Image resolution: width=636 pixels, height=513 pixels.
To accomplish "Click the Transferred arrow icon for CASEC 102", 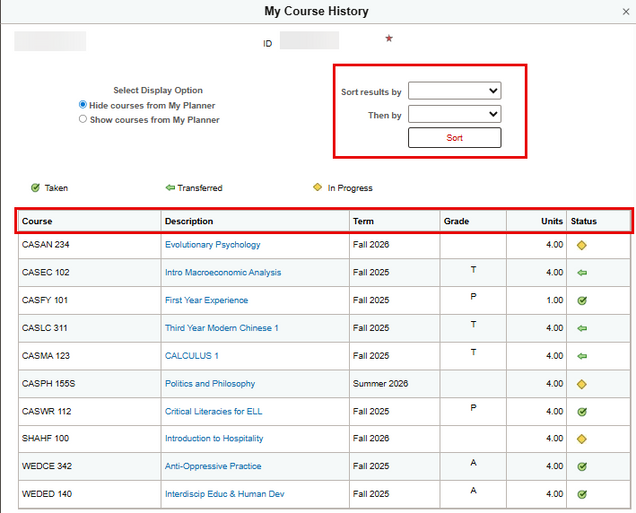I will coord(582,273).
